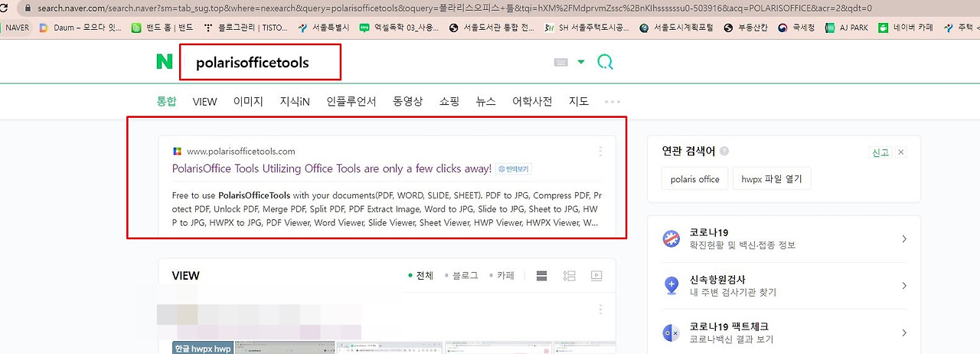Open options menu on VIEW post
Screen dimensions: 980x354
(600, 309)
